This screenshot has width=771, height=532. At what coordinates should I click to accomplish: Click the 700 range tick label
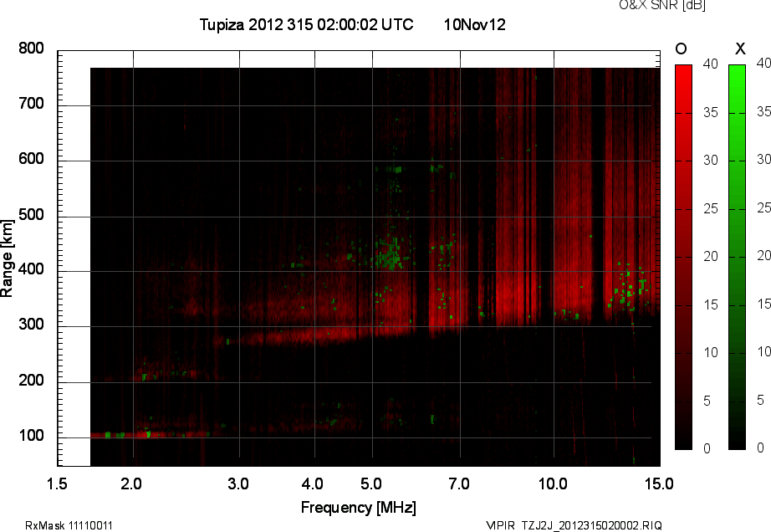click(x=31, y=104)
